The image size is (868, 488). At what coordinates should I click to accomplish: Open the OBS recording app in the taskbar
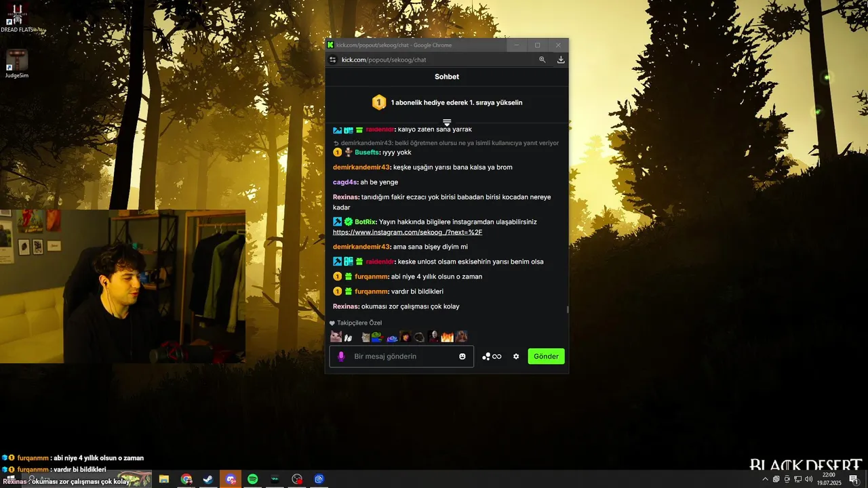[x=297, y=479]
